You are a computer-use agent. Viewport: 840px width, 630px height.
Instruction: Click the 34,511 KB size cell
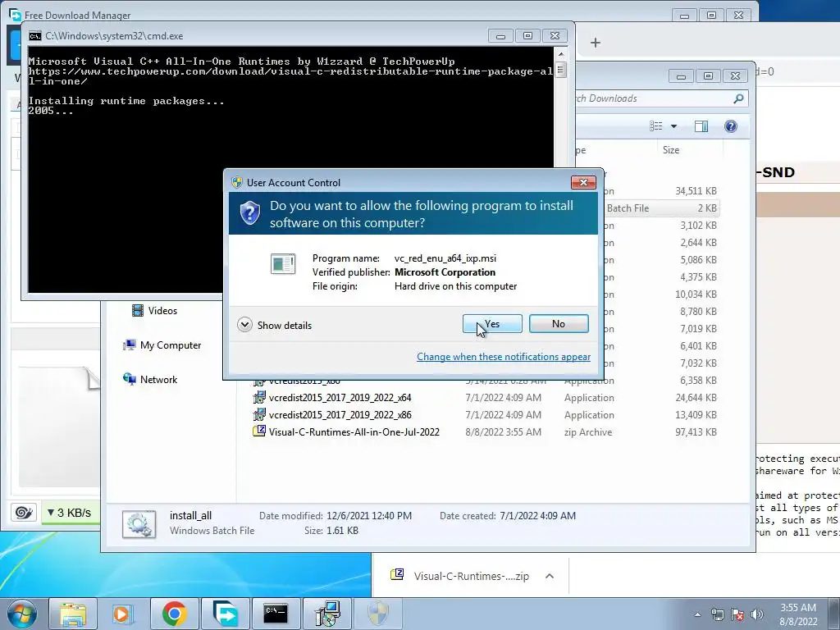click(696, 190)
